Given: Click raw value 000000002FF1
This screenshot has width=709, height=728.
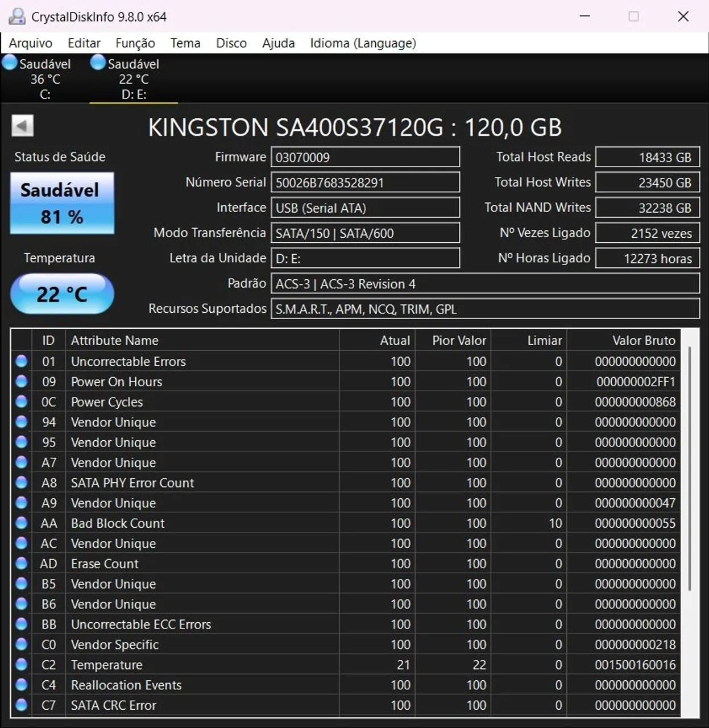Looking at the screenshot, I should tap(636, 382).
